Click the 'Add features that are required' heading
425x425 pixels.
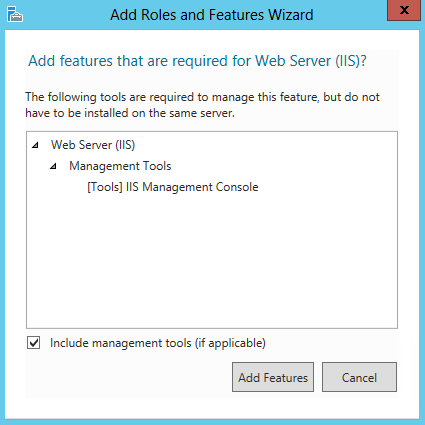coord(197,61)
